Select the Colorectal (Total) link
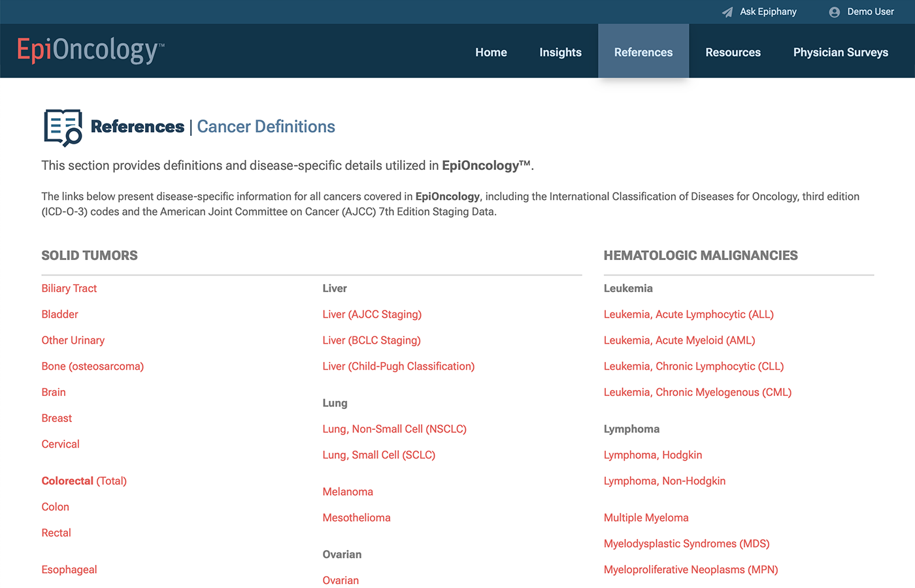915x588 pixels. 84,481
